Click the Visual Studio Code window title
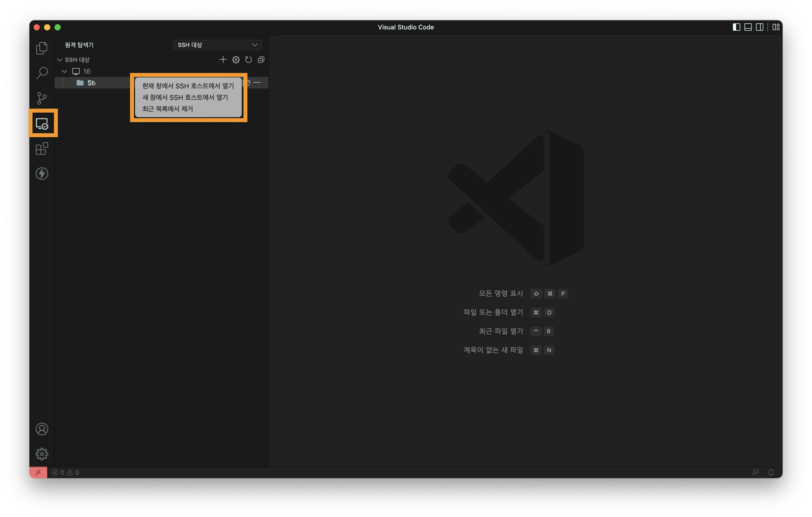This screenshot has height=517, width=812. coord(406,27)
